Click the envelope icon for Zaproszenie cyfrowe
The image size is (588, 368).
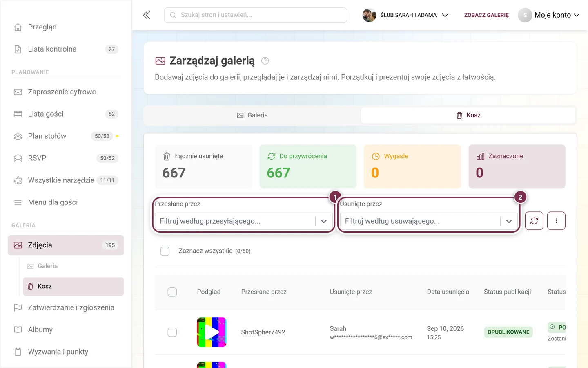18,92
